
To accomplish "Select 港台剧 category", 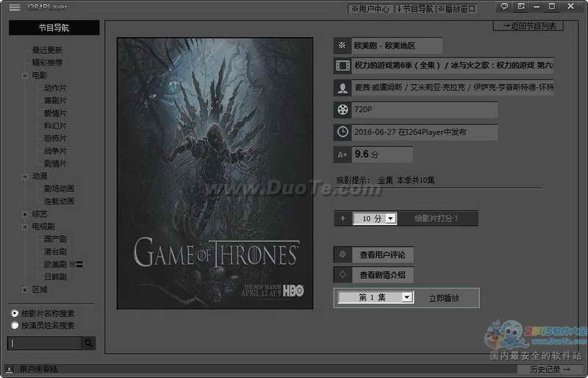I will [55, 252].
